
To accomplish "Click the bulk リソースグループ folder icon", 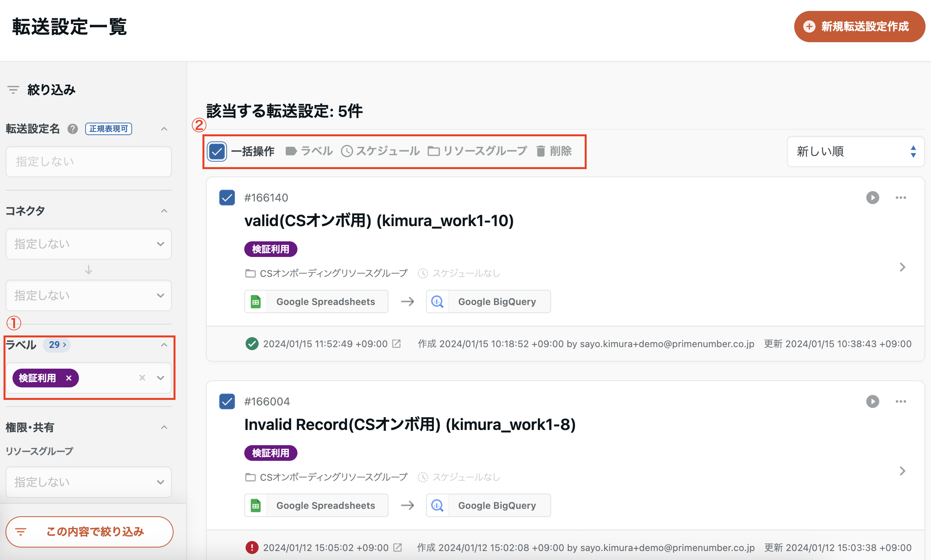I will coord(433,151).
